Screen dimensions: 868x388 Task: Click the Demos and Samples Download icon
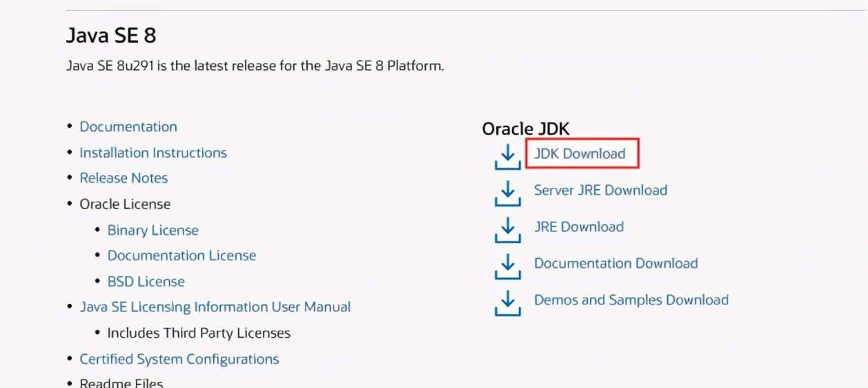pos(507,302)
